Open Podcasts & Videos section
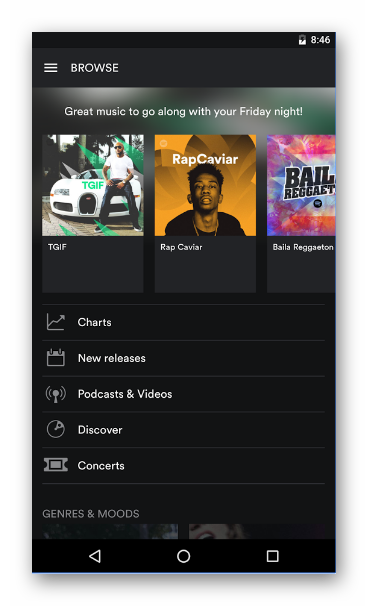Viewport: 368px width, 606px height. pos(184,394)
